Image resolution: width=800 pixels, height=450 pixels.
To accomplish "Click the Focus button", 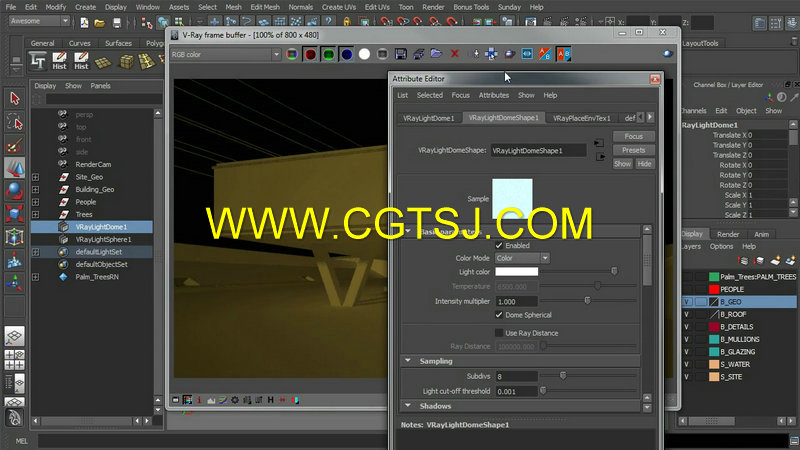I will 633,136.
